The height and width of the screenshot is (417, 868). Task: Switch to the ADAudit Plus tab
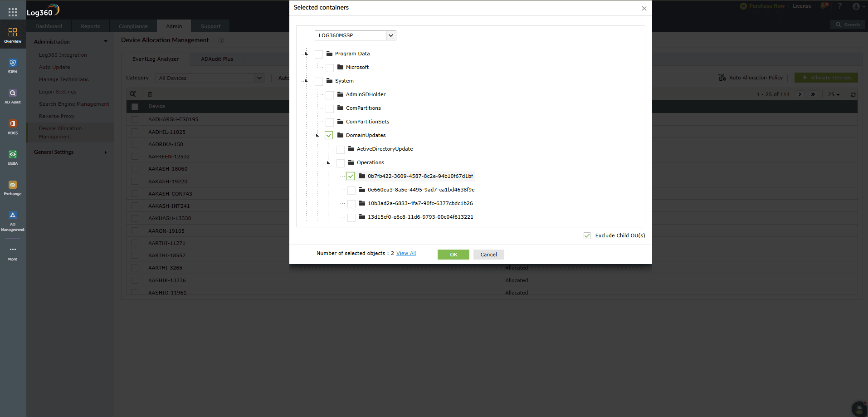pos(217,59)
